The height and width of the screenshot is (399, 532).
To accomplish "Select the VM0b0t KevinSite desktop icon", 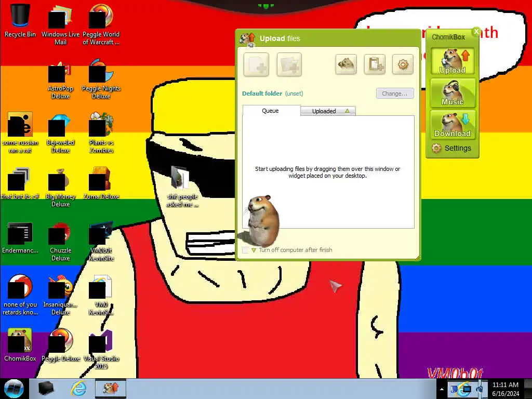I will click(x=101, y=241).
